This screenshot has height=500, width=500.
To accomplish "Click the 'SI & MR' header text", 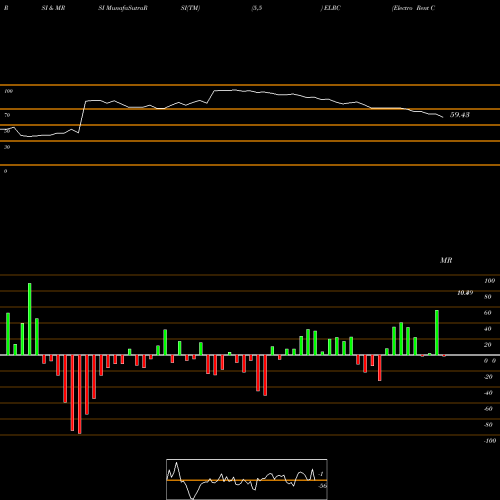I will pyautogui.click(x=53, y=8).
